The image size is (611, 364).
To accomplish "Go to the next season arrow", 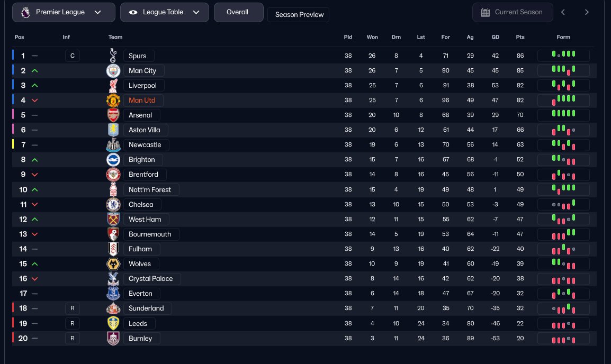I will pyautogui.click(x=587, y=12).
